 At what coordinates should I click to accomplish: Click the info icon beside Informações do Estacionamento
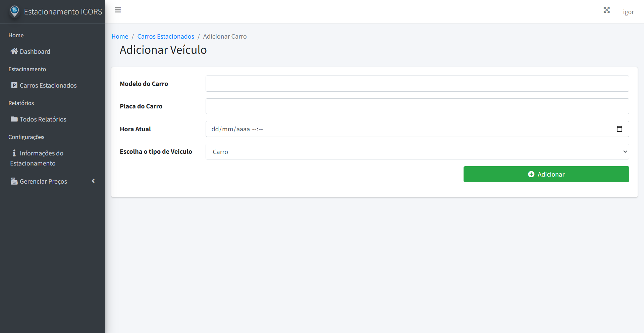(x=14, y=153)
